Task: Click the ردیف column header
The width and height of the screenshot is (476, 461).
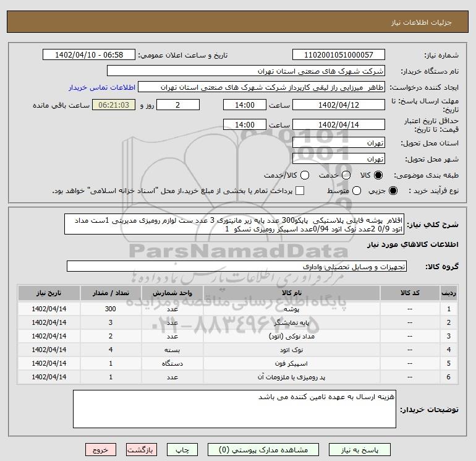Action: [449, 293]
